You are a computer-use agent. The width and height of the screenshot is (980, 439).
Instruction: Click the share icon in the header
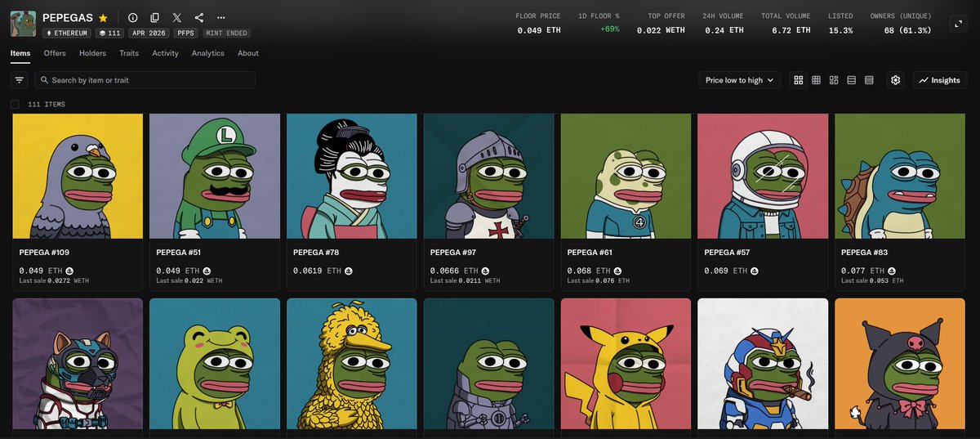pos(199,17)
